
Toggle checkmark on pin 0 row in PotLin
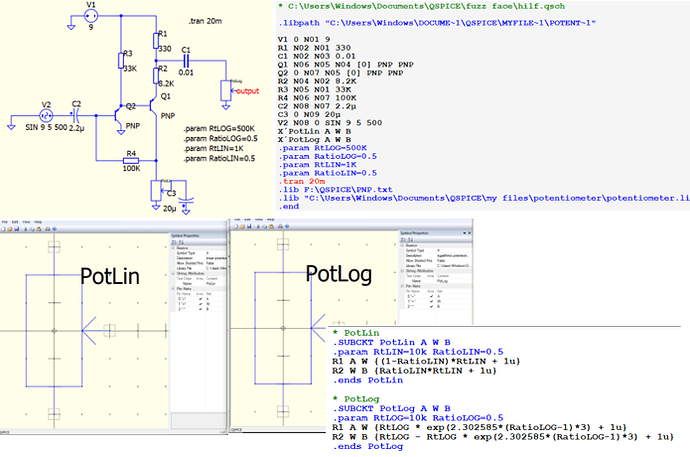tap(201, 299)
